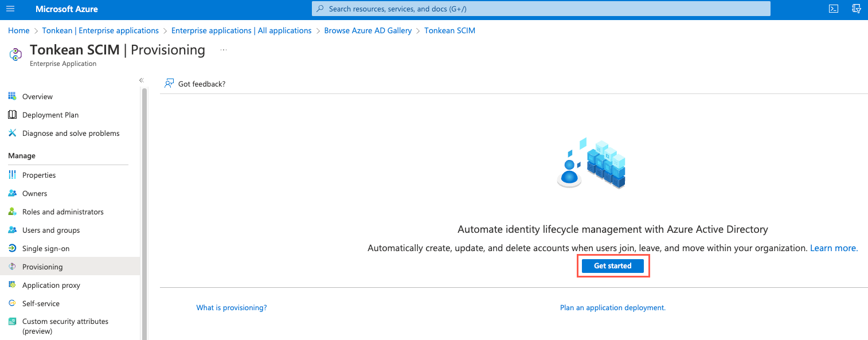
Task: Open the Deployment Plan section
Action: click(50, 115)
